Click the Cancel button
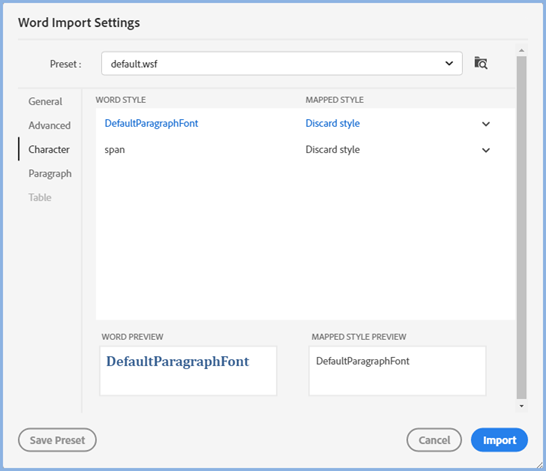The height and width of the screenshot is (471, 546). point(434,440)
